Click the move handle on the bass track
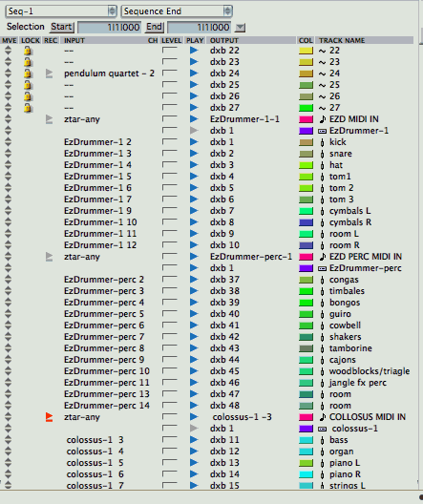This screenshot has width=423, height=504. [8, 440]
